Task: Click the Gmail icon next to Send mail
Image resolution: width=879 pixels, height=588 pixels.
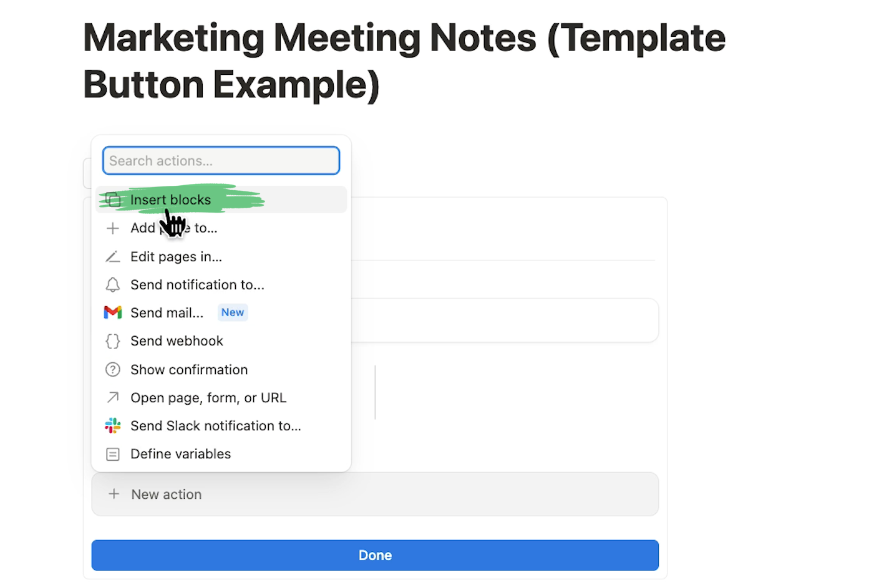Action: [x=113, y=312]
